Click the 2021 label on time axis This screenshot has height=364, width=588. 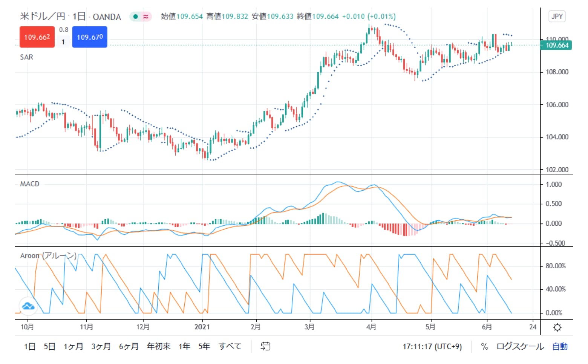click(202, 327)
